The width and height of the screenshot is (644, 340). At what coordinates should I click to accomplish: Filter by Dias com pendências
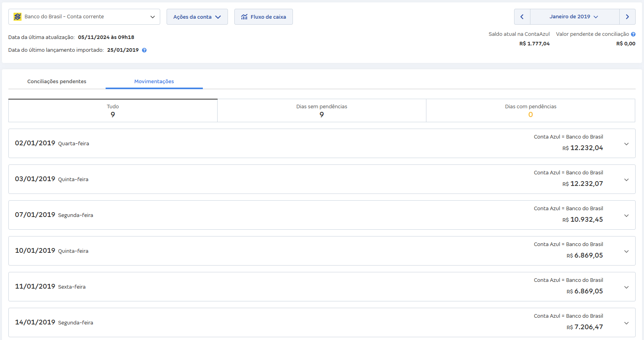pos(530,111)
